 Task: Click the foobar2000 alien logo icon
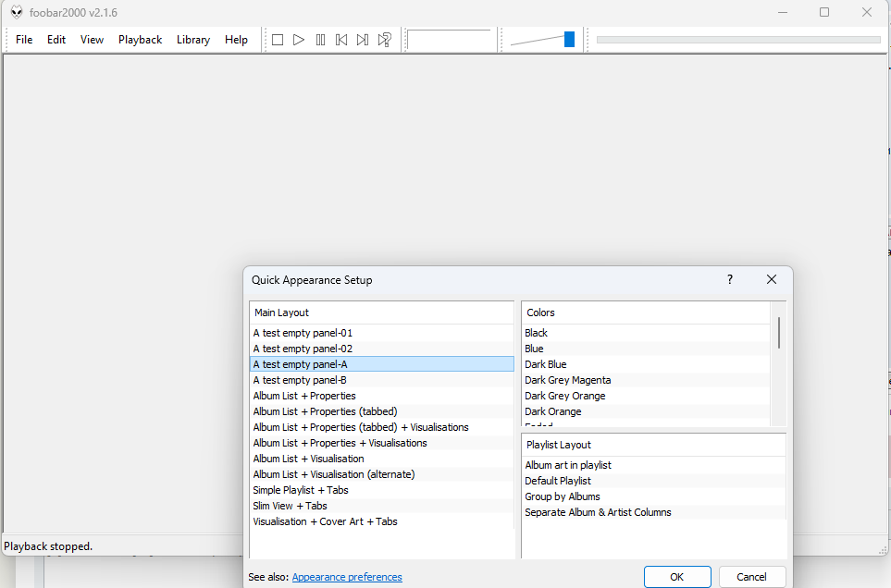pos(17,13)
